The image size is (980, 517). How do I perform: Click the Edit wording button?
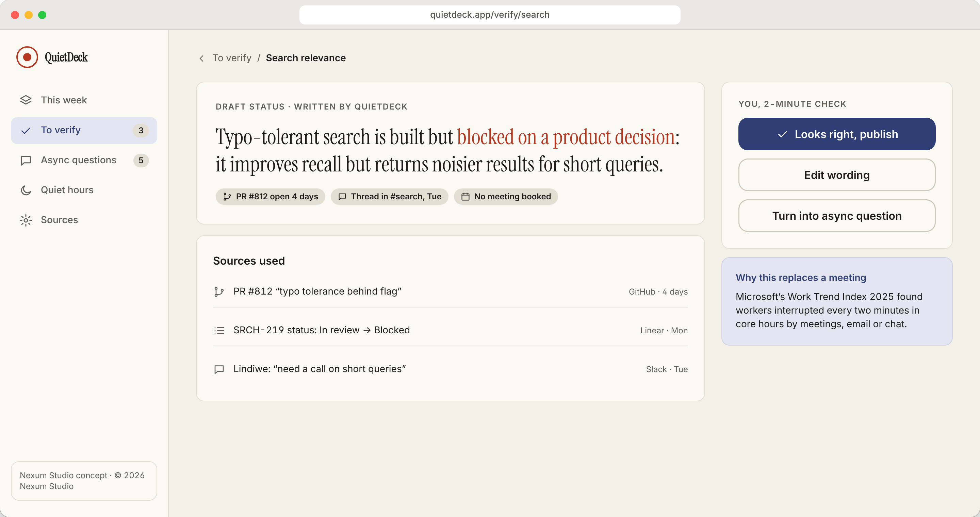837,175
